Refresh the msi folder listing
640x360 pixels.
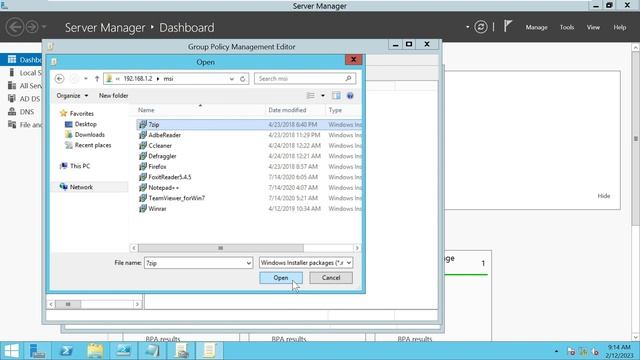242,79
